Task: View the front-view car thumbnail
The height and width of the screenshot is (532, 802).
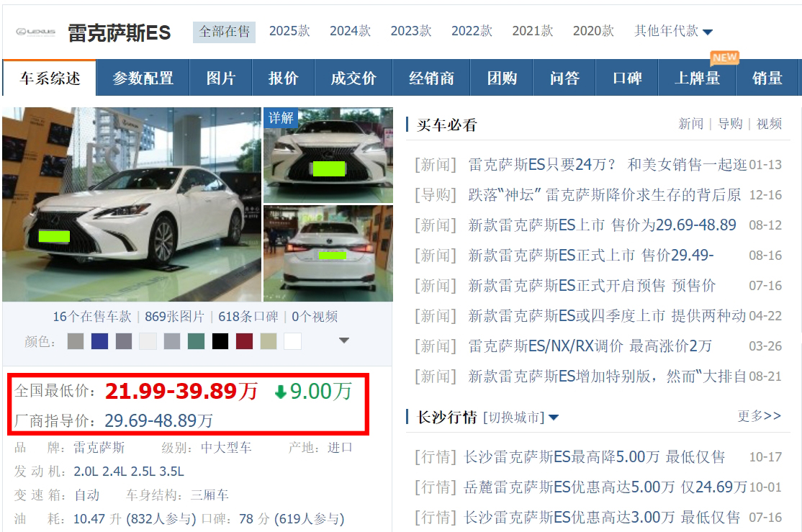Action: pos(328,155)
